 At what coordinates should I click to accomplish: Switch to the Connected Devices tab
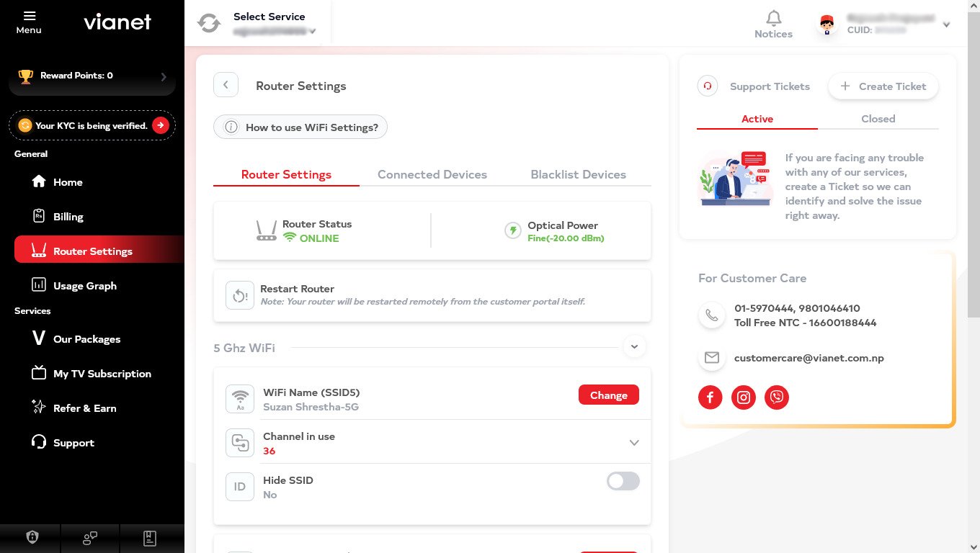(x=432, y=174)
